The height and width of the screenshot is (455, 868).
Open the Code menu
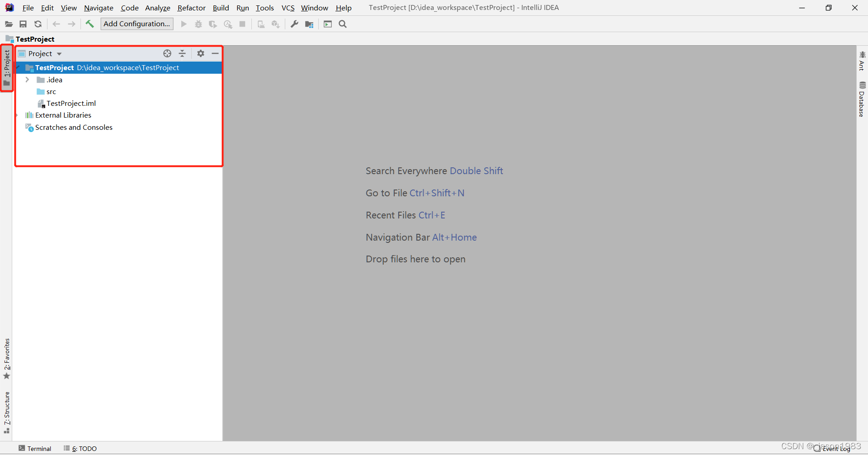(x=130, y=8)
